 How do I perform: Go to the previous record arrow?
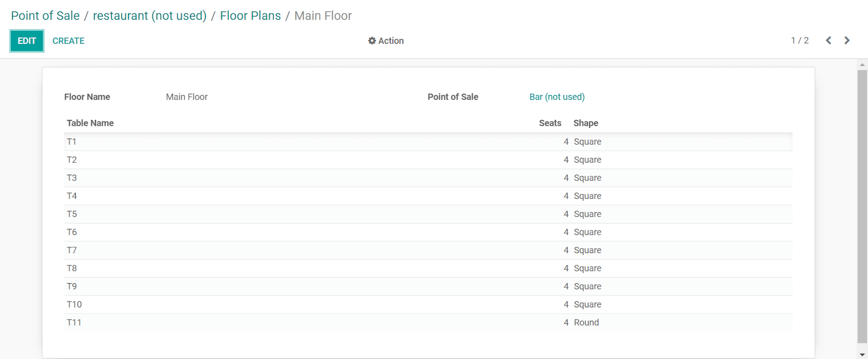[x=828, y=41]
